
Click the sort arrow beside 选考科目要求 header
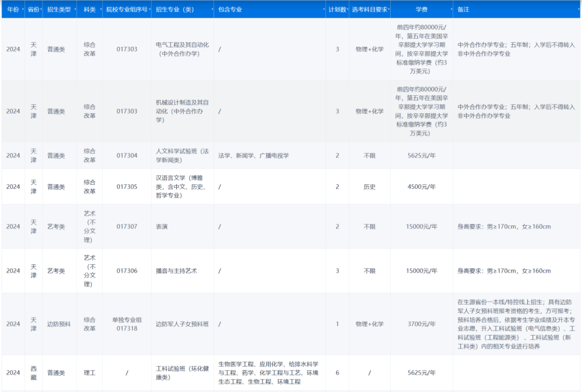[390, 9]
